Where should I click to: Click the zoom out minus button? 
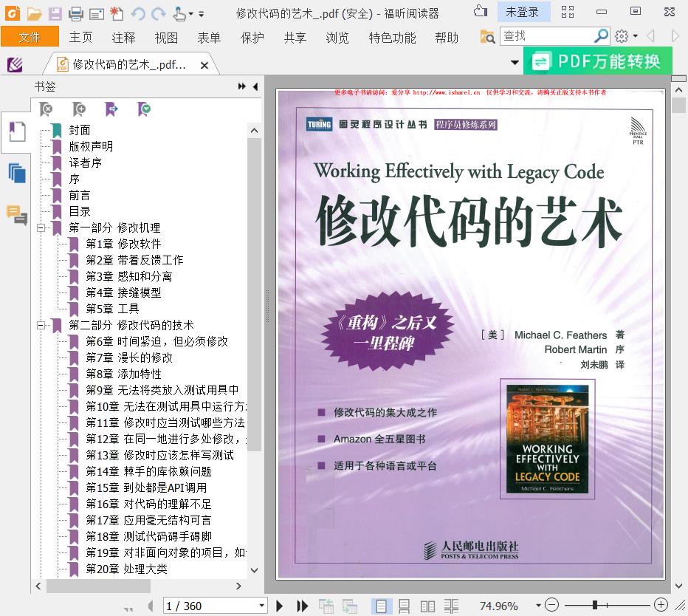tap(551, 605)
